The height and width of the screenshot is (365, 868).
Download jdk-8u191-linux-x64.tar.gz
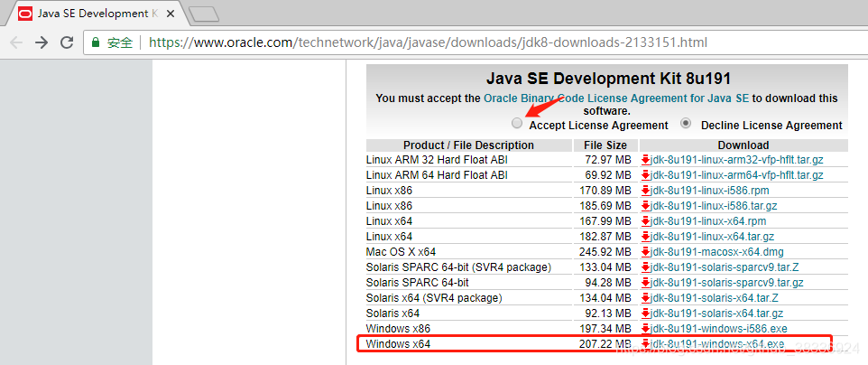[x=712, y=237]
